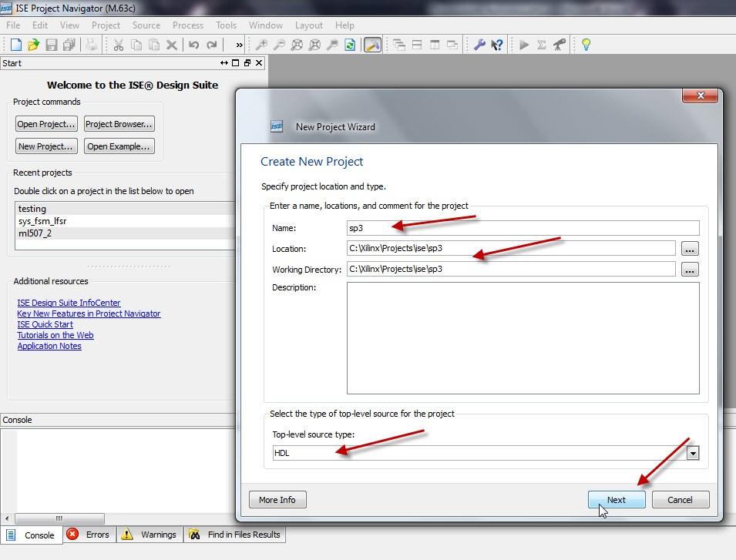The image size is (736, 560).
Task: Click the Undo arrow icon
Action: pos(194,45)
